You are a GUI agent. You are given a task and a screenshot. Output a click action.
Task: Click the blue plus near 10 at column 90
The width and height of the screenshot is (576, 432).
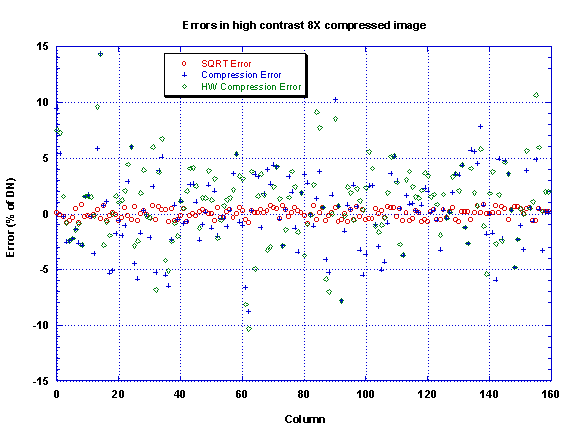tap(335, 100)
